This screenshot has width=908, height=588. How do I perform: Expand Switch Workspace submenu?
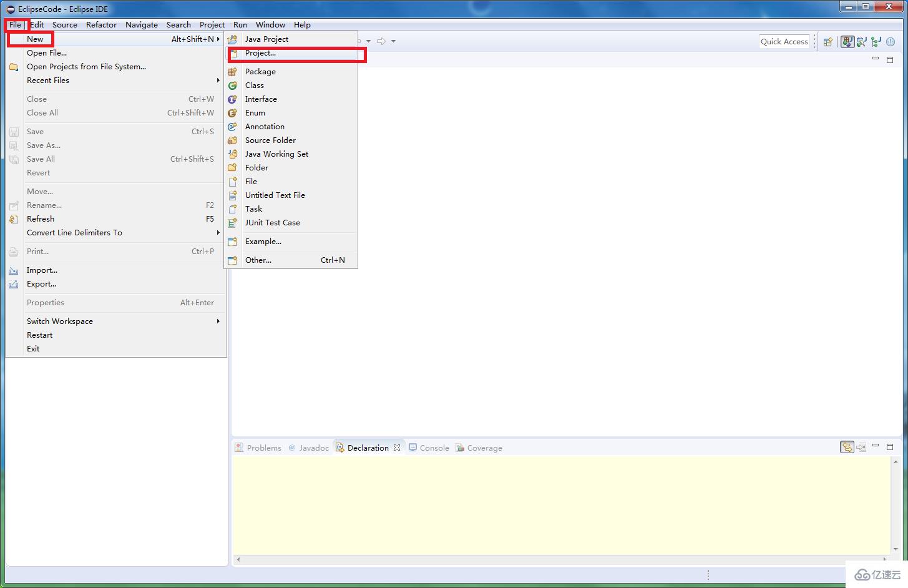coord(218,321)
